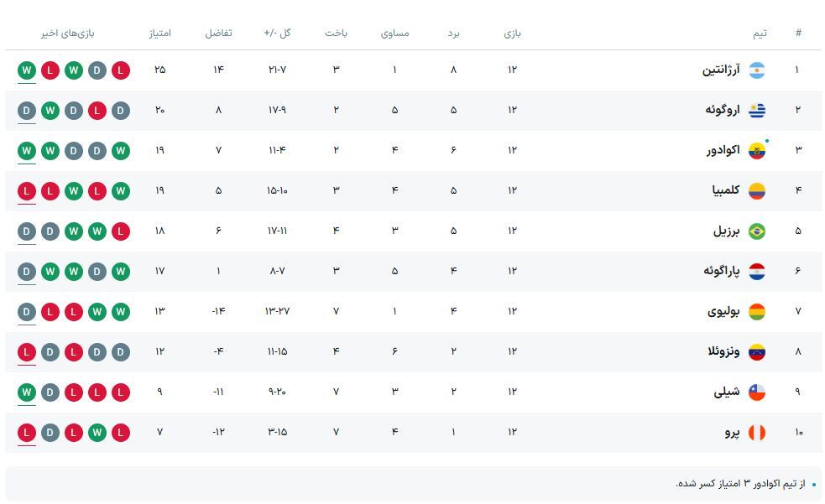The height and width of the screenshot is (504, 825).
Task: Click Colombia's flag icon
Action: [x=757, y=191]
